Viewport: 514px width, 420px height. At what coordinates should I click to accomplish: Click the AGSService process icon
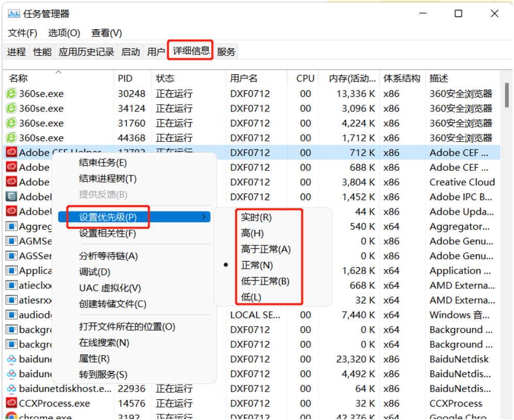pos(11,256)
